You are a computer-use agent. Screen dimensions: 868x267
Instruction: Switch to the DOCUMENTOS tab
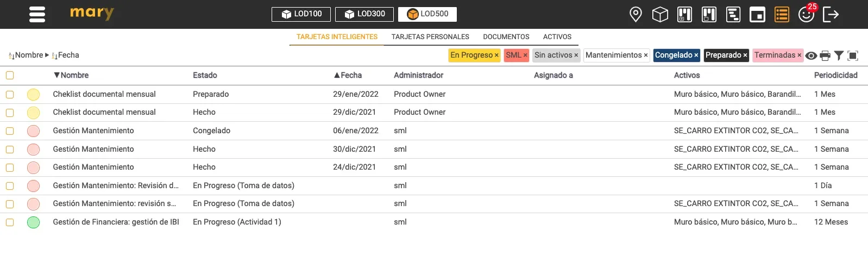506,37
